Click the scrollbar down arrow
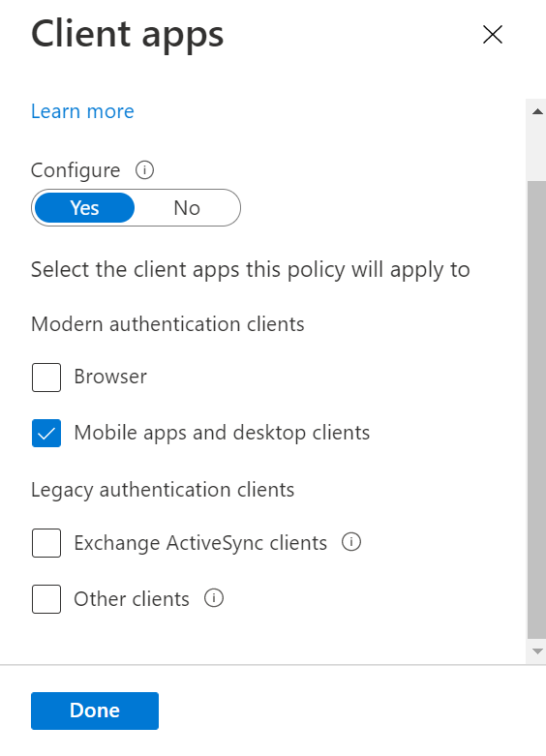Image resolution: width=546 pixels, height=756 pixels. pyautogui.click(x=537, y=651)
